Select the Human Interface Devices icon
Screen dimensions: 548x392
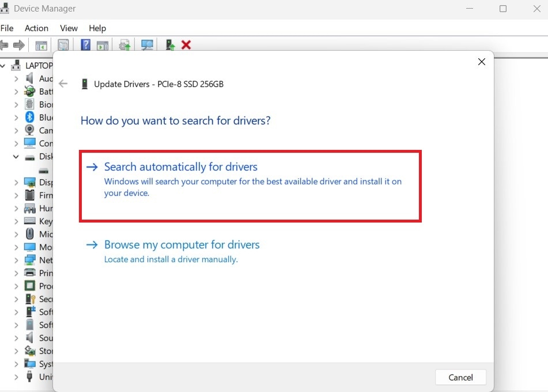tap(30, 209)
